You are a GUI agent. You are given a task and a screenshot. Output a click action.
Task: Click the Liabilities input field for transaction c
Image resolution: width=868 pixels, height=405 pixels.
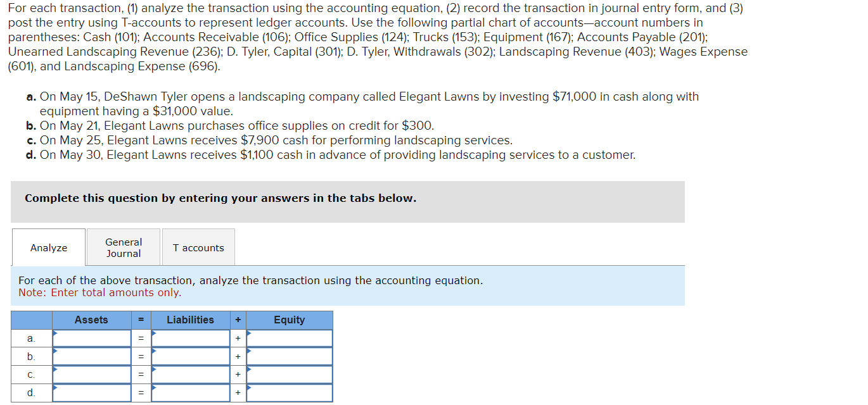point(190,374)
